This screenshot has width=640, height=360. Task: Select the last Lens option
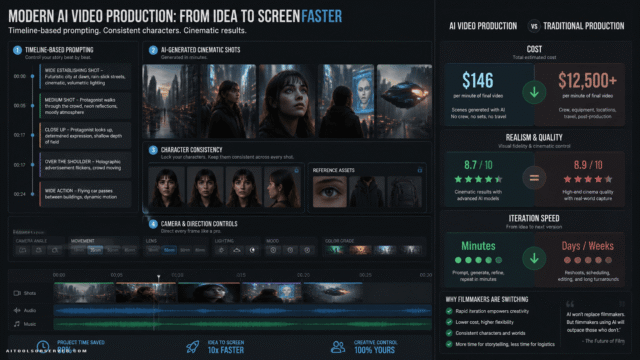(x=200, y=250)
